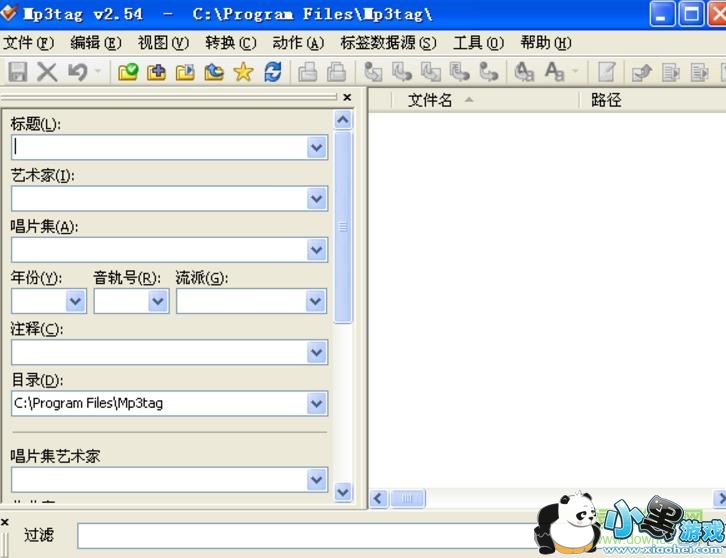Click the Extended tags document icon
Image resolution: width=726 pixels, height=558 pixels.
tap(607, 72)
